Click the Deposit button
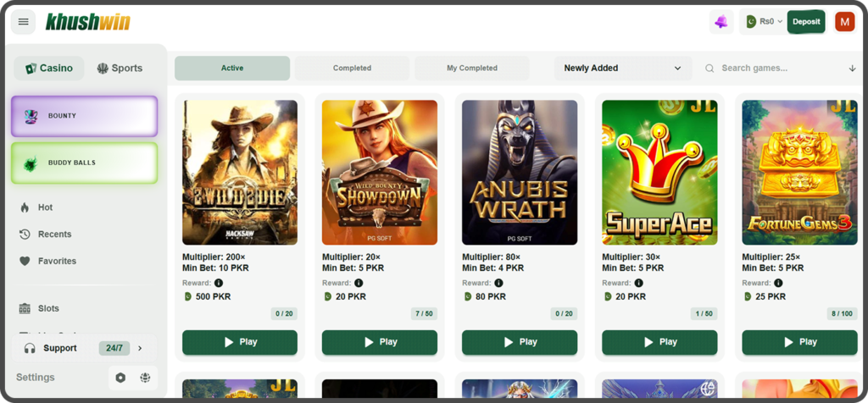The height and width of the screenshot is (403, 868). [806, 22]
